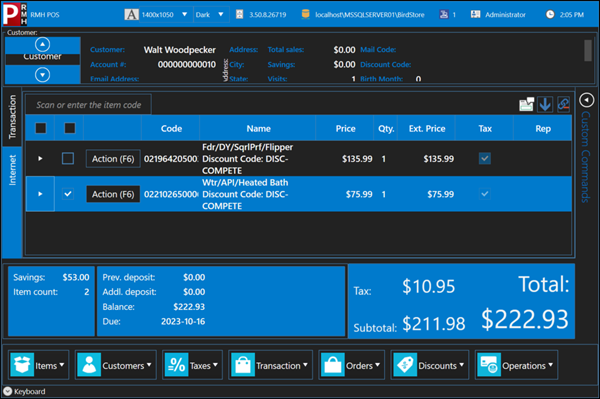Screen dimensions: 600x399
Task: Click the Ext. Price column header
Action: (427, 129)
